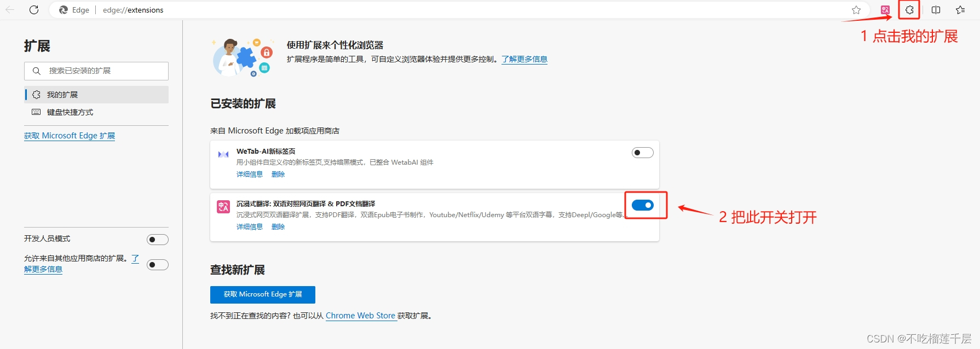Turn on 开发人员模式 toggle
Screen dimensions: 980x349
tap(158, 240)
